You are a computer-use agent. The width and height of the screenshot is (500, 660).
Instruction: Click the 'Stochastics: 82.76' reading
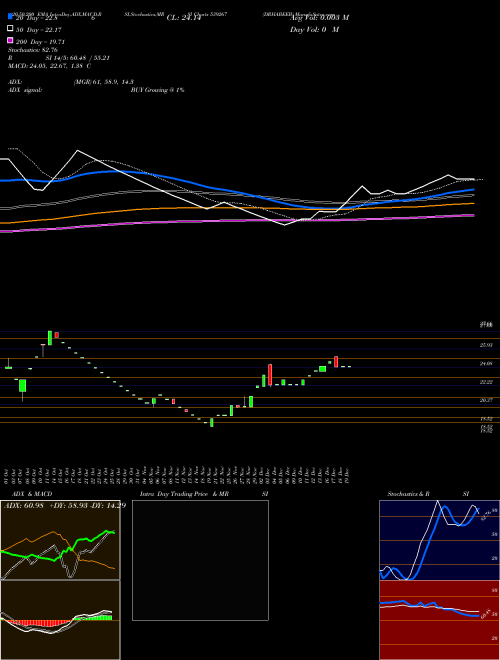(33, 50)
